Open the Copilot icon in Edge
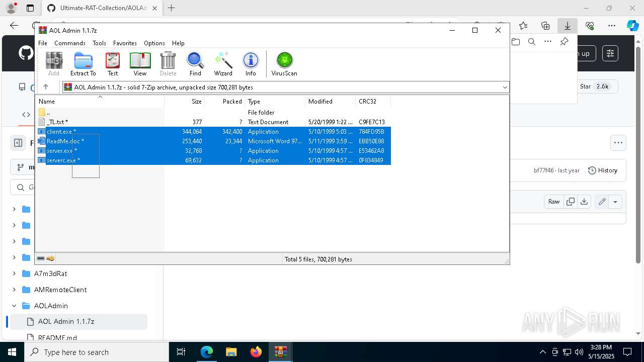This screenshot has height=362, width=644. click(633, 26)
